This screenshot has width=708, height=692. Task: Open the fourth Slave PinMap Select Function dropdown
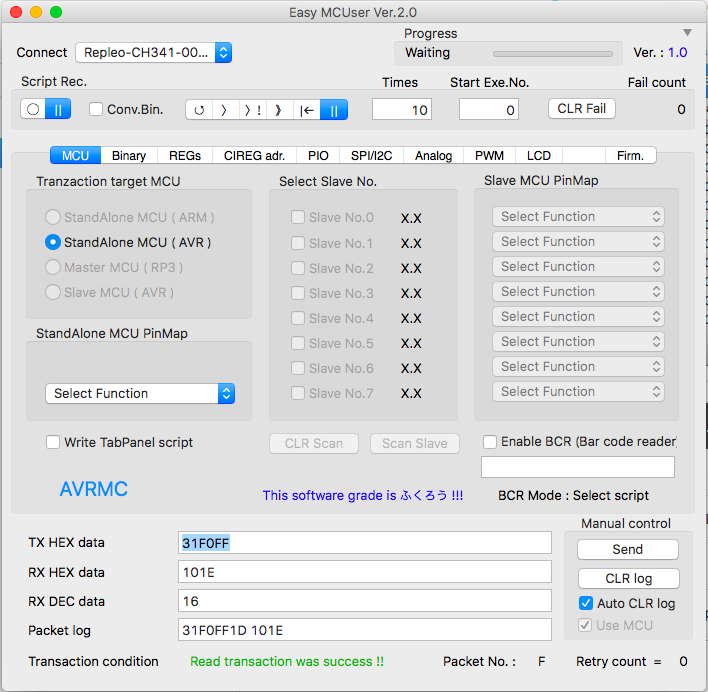pos(578,292)
